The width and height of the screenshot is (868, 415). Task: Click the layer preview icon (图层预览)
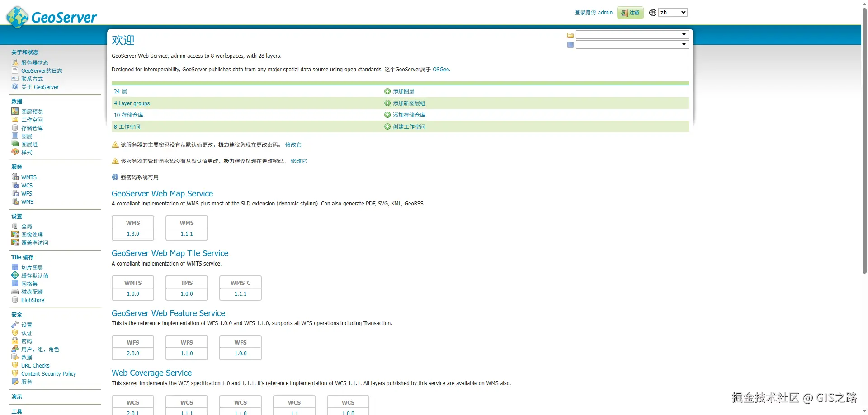(x=15, y=112)
